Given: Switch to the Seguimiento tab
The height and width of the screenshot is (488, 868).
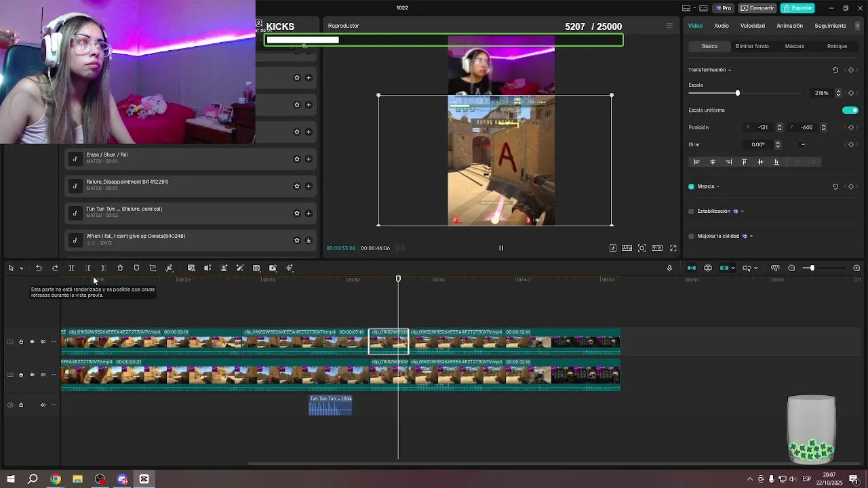Looking at the screenshot, I should pos(830,26).
